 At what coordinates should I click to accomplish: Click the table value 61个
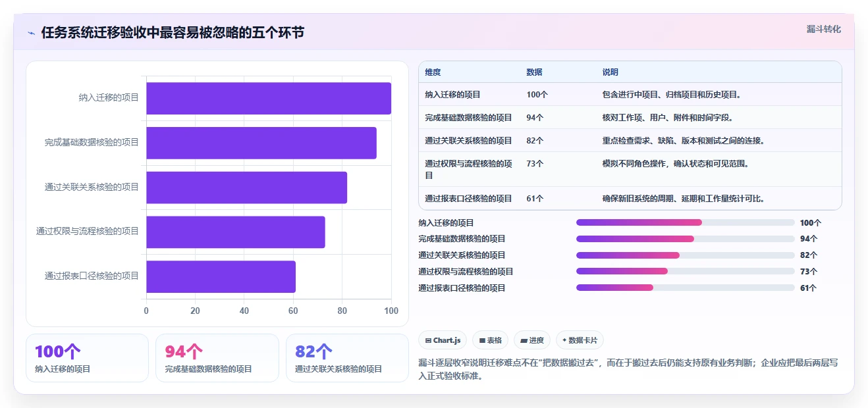click(x=535, y=199)
